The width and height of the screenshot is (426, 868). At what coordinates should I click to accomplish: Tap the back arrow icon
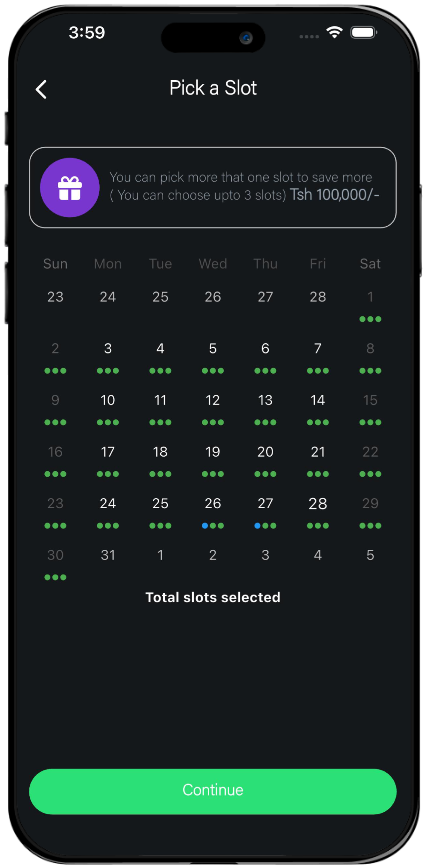[x=41, y=89]
